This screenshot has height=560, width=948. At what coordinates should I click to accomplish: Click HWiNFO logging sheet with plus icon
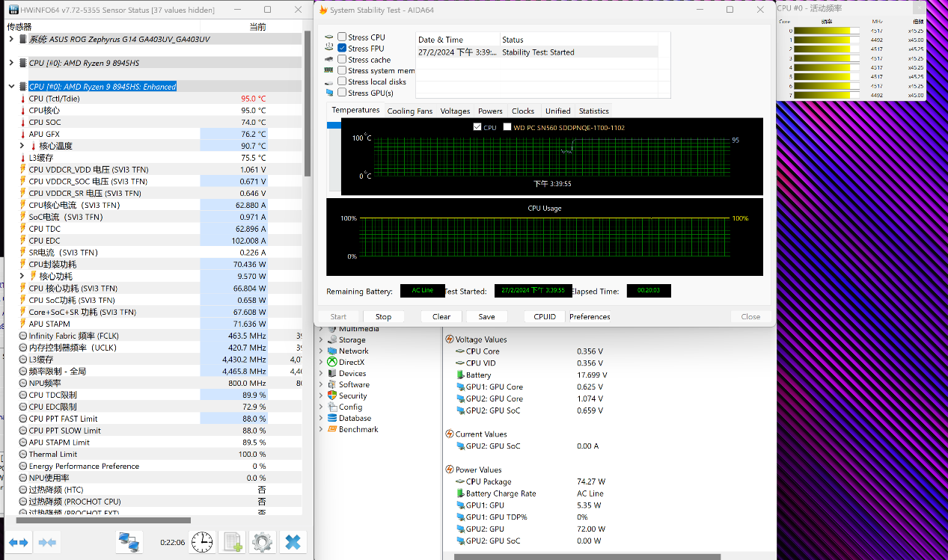[x=233, y=542]
